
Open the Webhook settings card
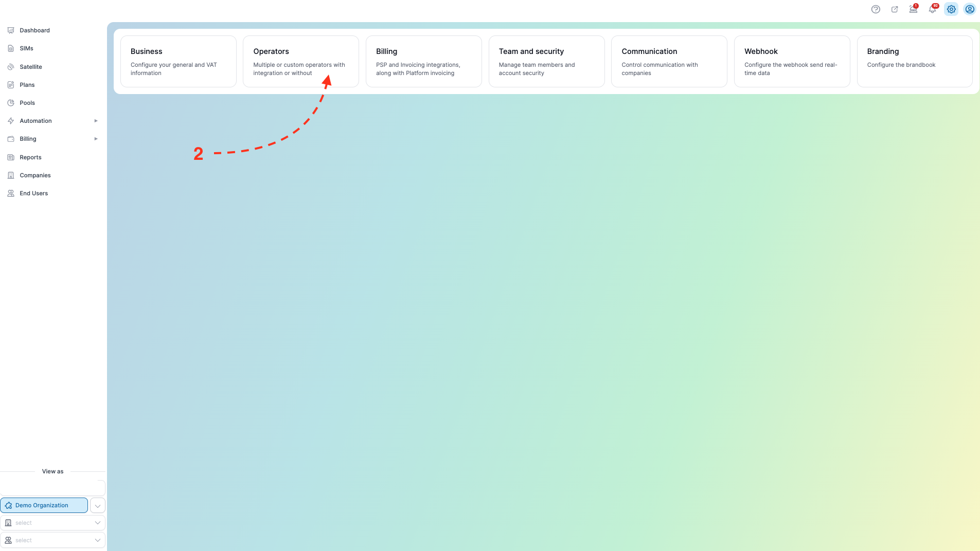pos(792,61)
